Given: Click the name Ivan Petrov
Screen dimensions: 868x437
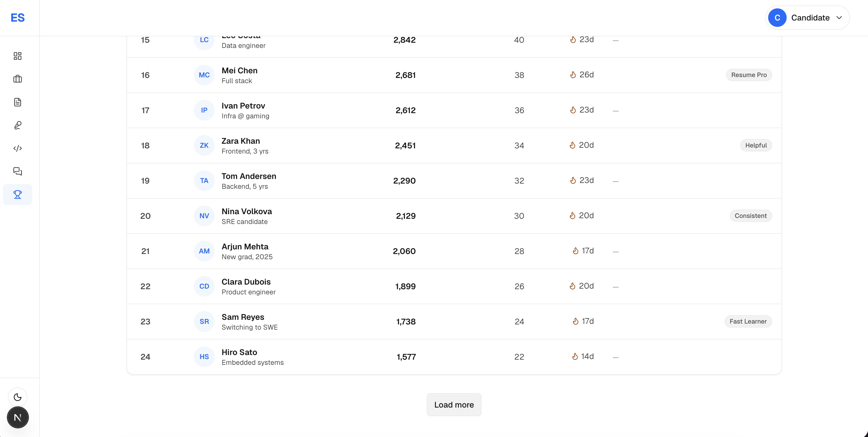Looking at the screenshot, I should point(243,106).
